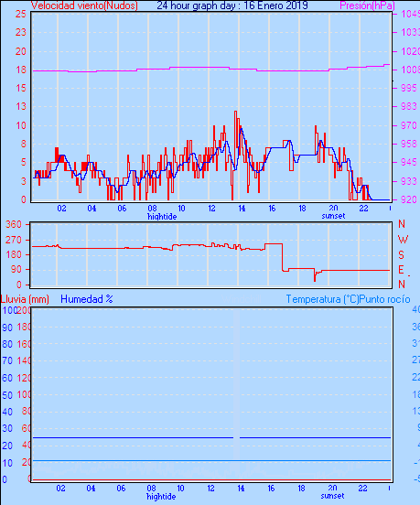This screenshot has width=420, height=505.
Task: Click the faded 'Windchill' legend label
Action: tap(242, 299)
